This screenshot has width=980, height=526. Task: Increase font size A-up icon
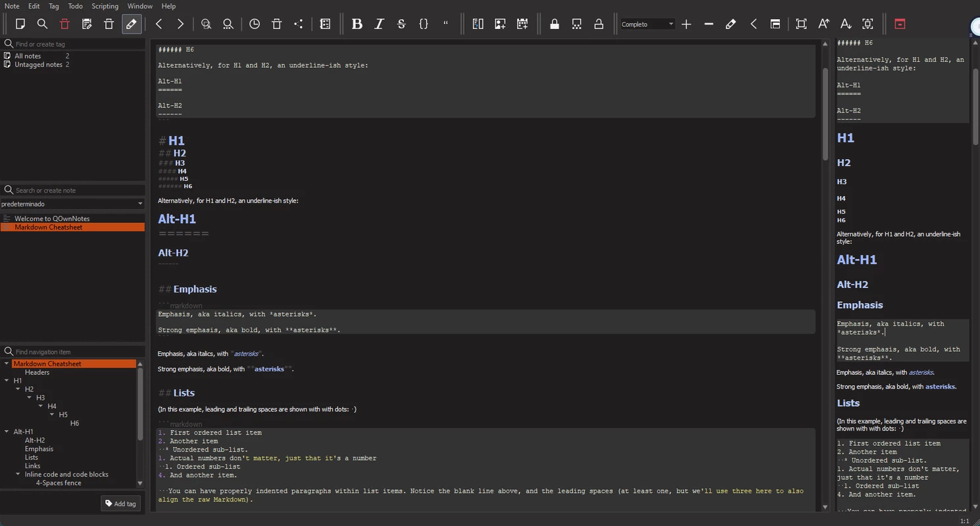[x=823, y=24]
